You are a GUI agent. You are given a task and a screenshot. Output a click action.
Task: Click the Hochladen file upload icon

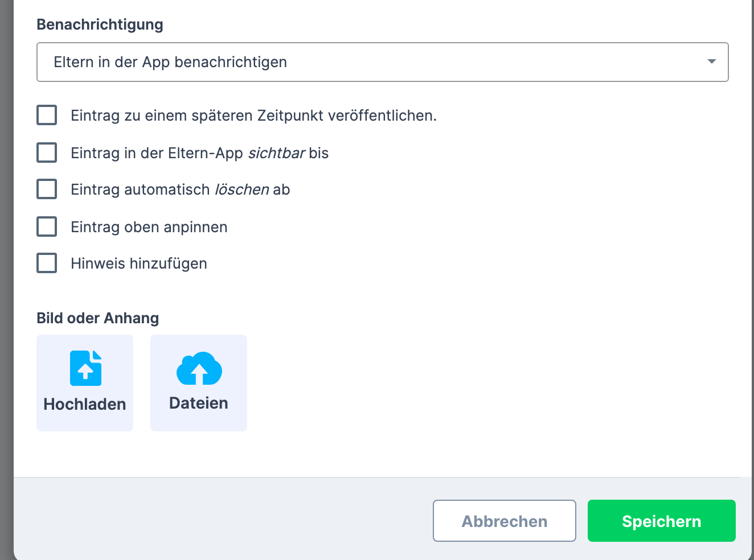(x=85, y=368)
